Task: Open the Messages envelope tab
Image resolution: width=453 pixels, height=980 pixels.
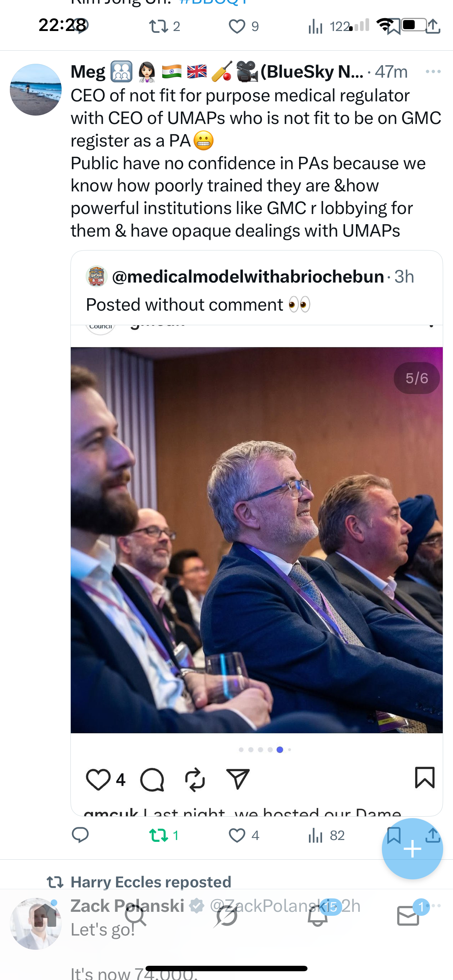Action: click(408, 915)
